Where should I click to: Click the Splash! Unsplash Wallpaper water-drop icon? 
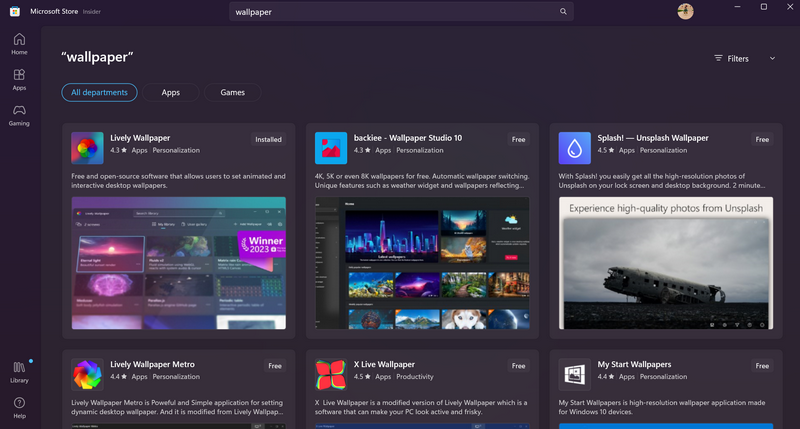tap(574, 148)
